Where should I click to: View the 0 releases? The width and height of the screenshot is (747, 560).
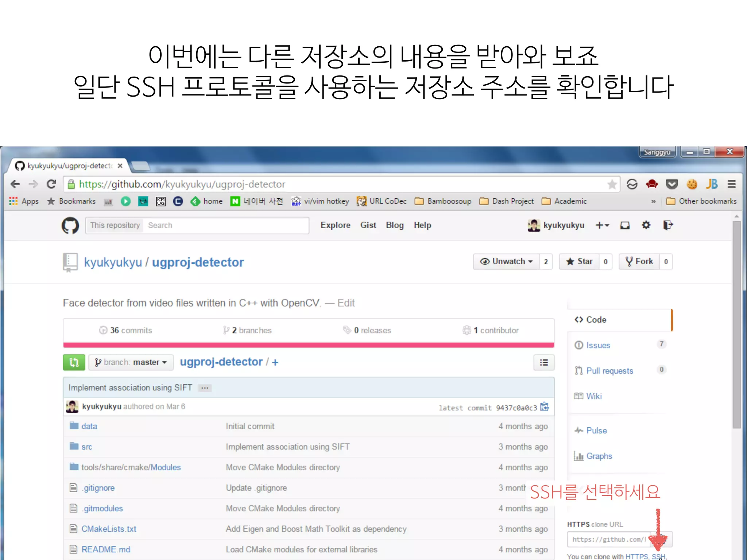coord(367,330)
